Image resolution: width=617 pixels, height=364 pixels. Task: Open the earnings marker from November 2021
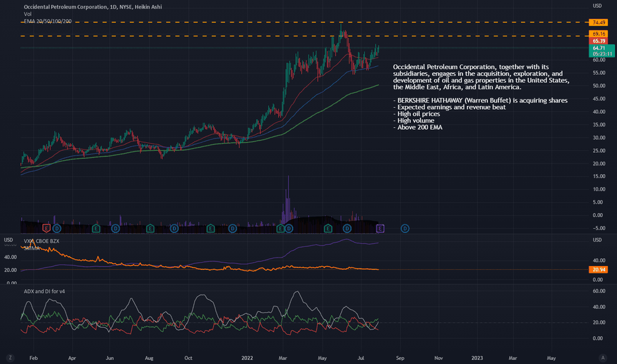click(x=211, y=228)
